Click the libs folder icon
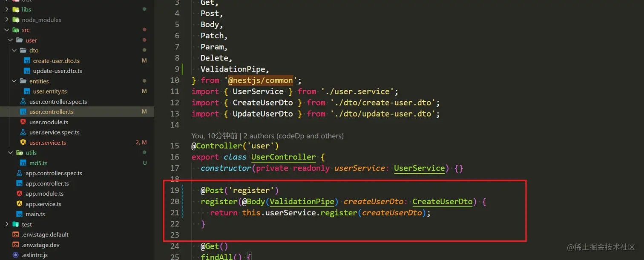This screenshot has width=644, height=260. coord(16,9)
